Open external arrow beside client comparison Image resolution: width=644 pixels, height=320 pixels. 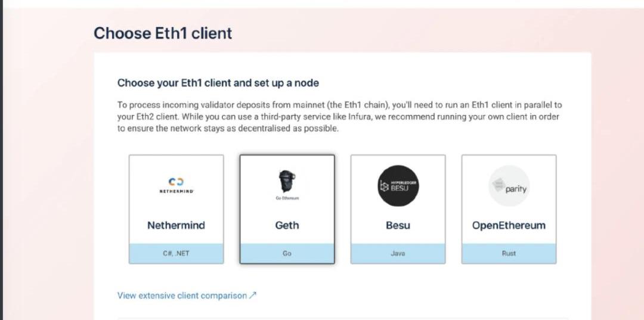click(253, 296)
